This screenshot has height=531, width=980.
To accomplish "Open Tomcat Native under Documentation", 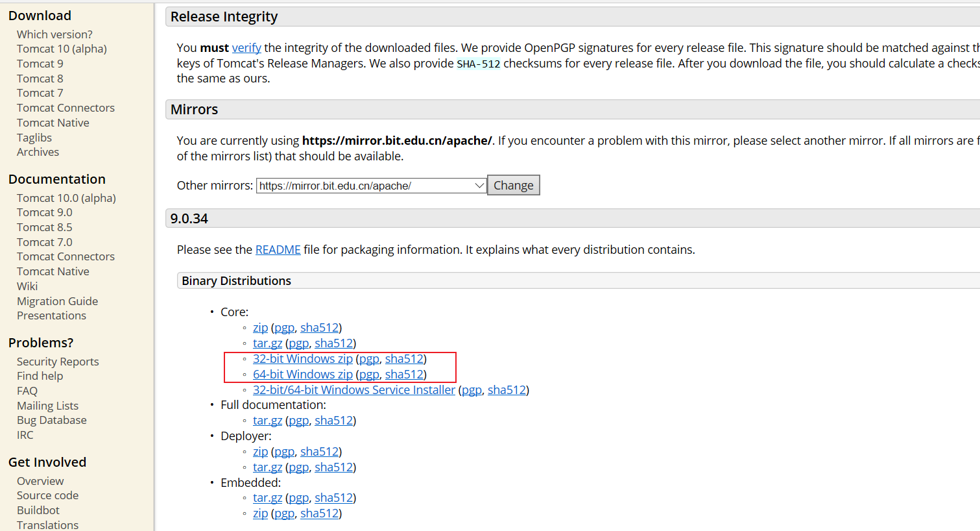I will coord(53,271).
